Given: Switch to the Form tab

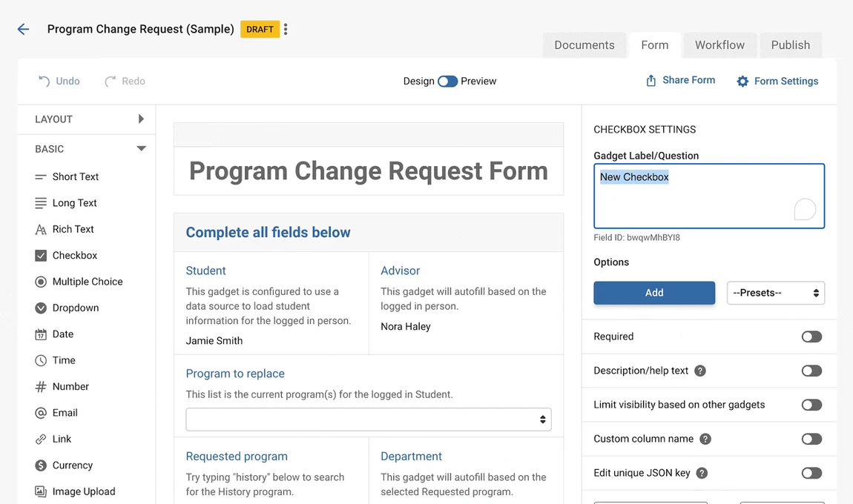Looking at the screenshot, I should click(655, 45).
